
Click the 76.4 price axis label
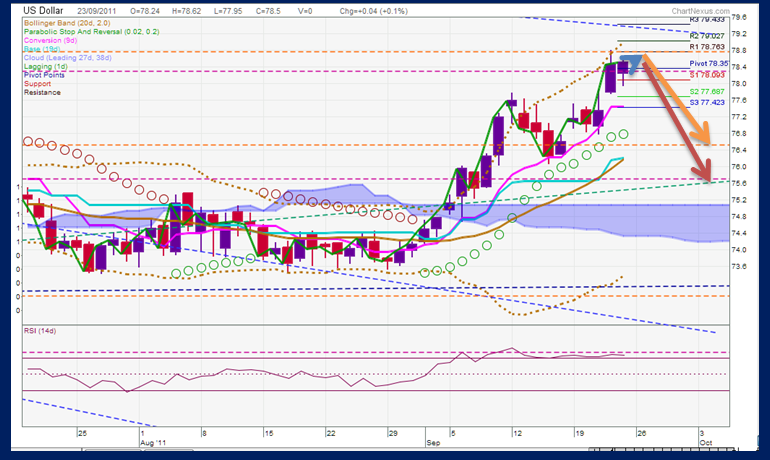(x=739, y=150)
